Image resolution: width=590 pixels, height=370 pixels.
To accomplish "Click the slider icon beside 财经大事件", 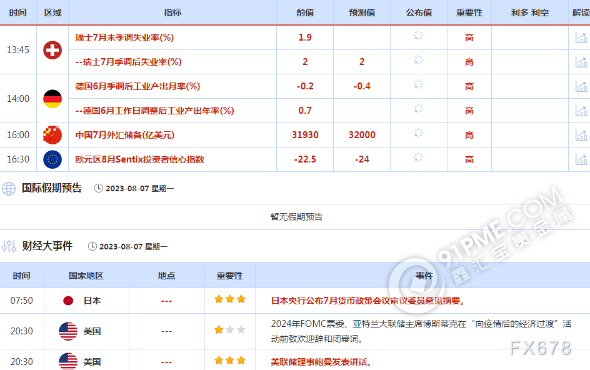I will click(x=9, y=246).
